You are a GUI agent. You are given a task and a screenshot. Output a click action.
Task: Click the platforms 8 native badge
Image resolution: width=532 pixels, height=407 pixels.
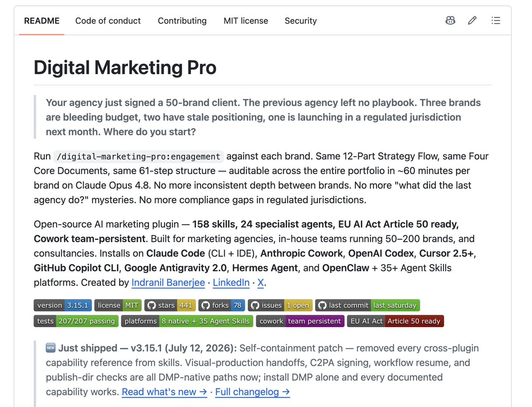coord(187,321)
